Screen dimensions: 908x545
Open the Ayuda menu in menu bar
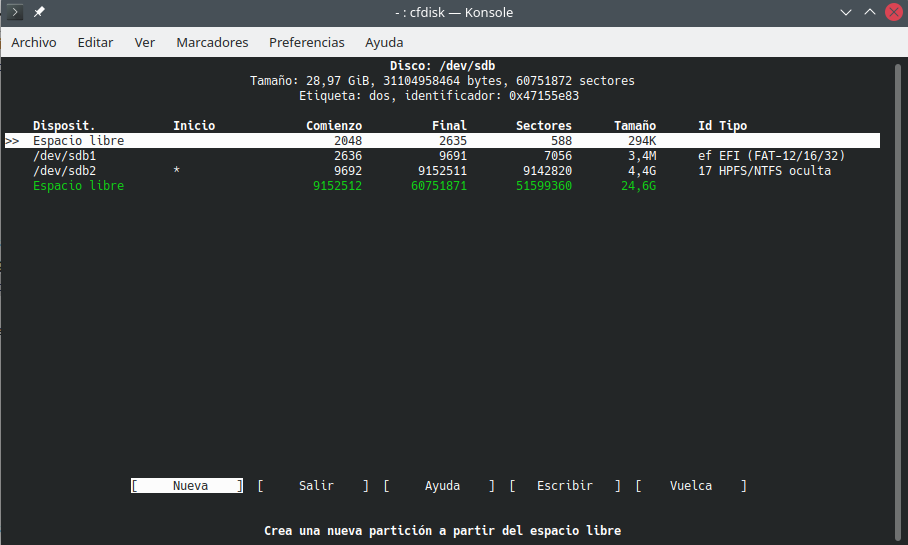384,42
